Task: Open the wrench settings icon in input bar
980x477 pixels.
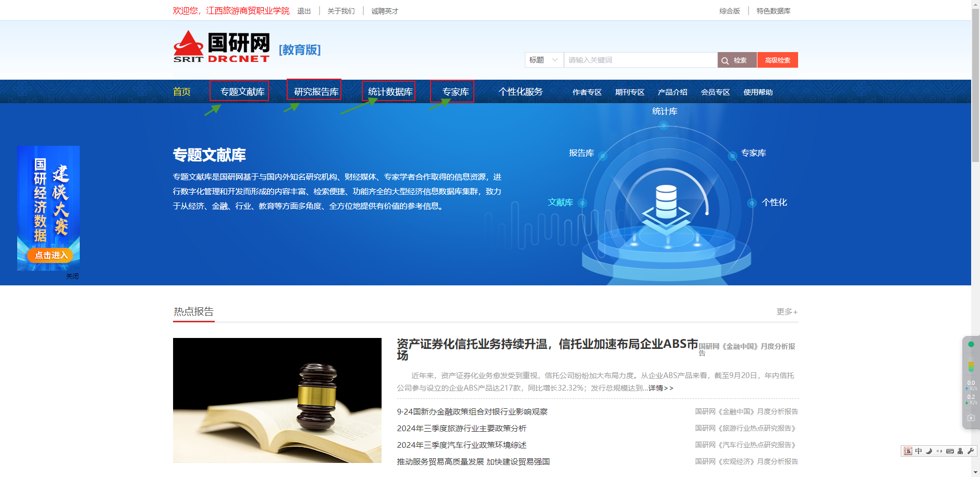Action: tap(971, 451)
